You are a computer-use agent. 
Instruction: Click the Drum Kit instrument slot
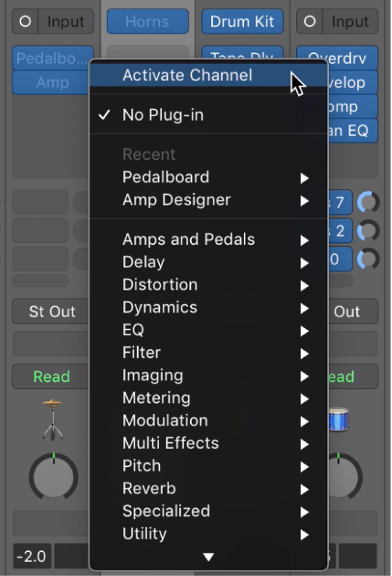pos(242,22)
